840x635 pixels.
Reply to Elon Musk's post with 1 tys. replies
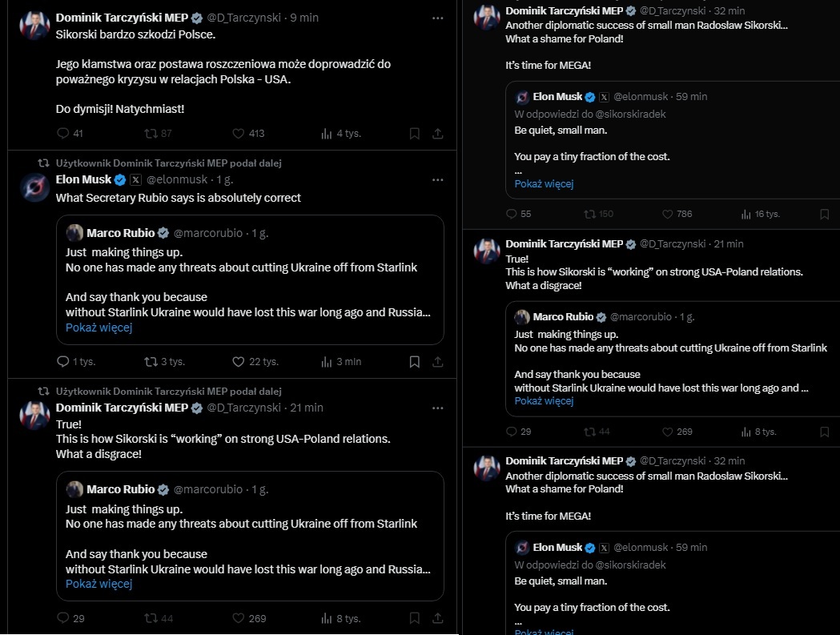(x=64, y=362)
